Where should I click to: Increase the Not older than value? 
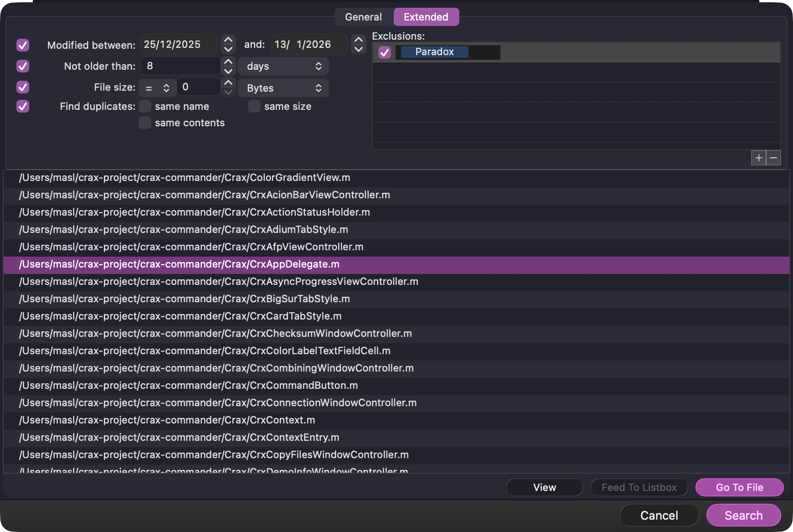(x=228, y=62)
